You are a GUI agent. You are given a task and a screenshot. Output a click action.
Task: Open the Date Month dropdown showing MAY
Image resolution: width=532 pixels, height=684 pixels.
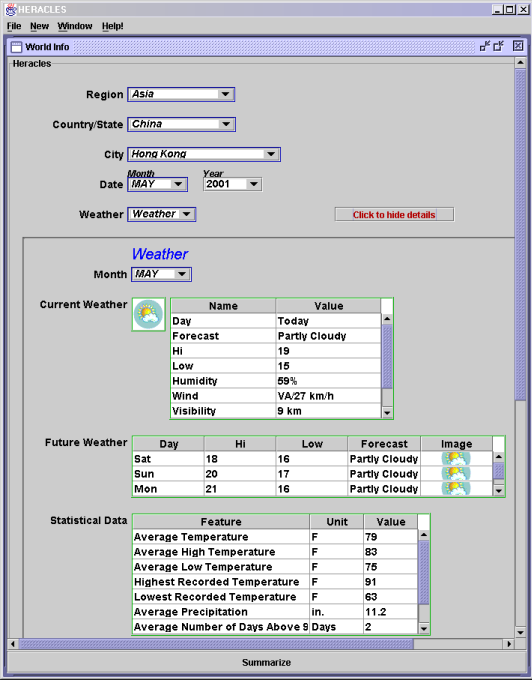click(x=157, y=184)
